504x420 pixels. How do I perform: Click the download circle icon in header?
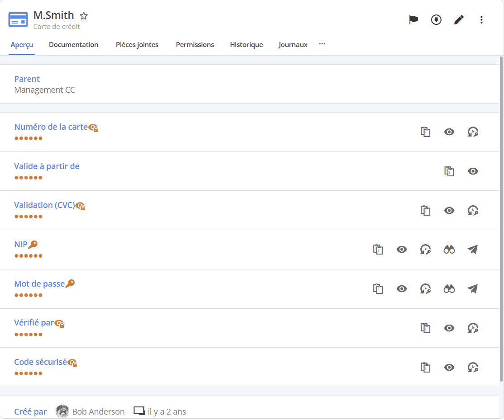coord(436,20)
